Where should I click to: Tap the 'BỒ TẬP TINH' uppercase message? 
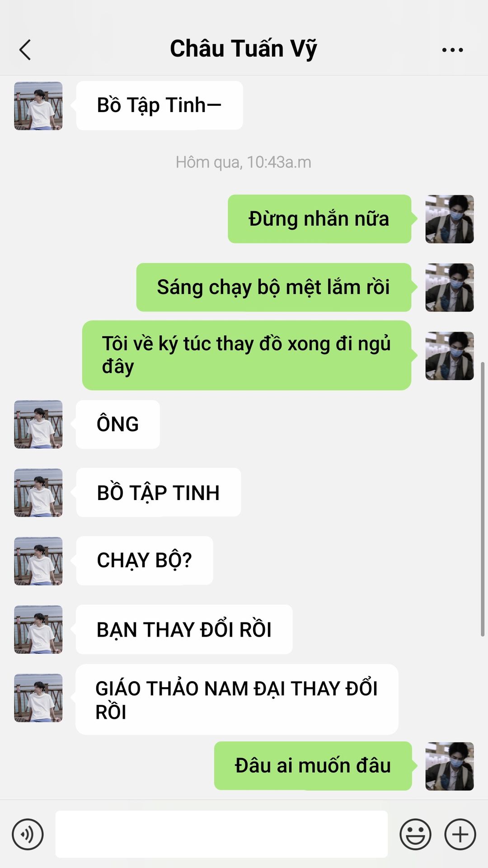click(159, 492)
